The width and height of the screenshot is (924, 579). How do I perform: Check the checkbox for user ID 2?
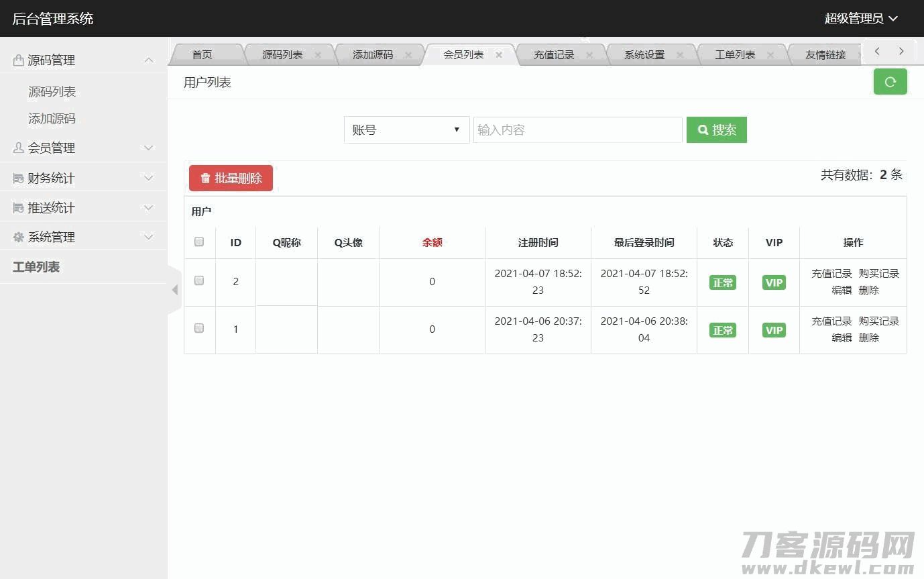pyautogui.click(x=199, y=280)
